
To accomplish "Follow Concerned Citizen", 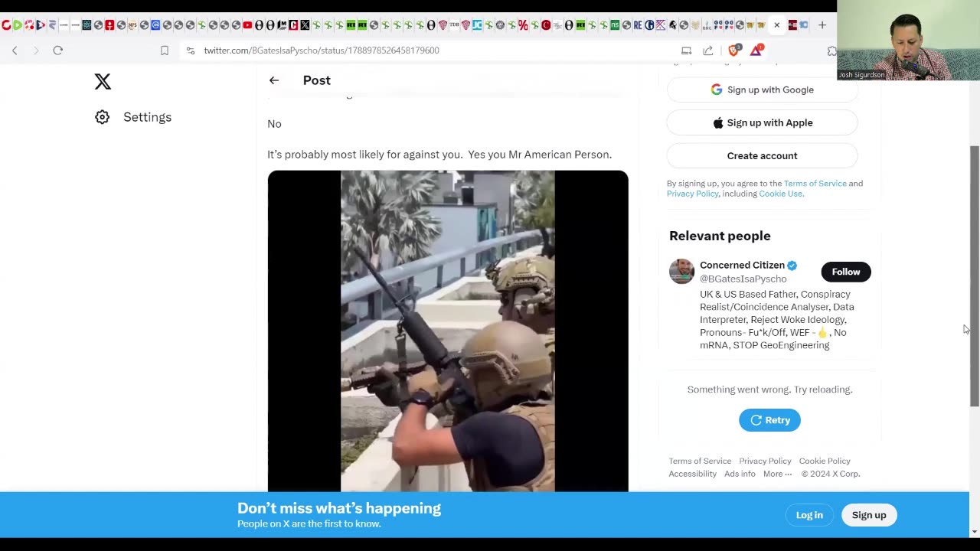I will [x=846, y=272].
